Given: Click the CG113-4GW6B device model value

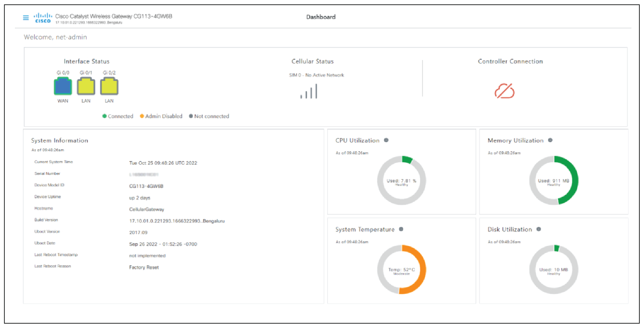Looking at the screenshot, I should click(x=146, y=186).
